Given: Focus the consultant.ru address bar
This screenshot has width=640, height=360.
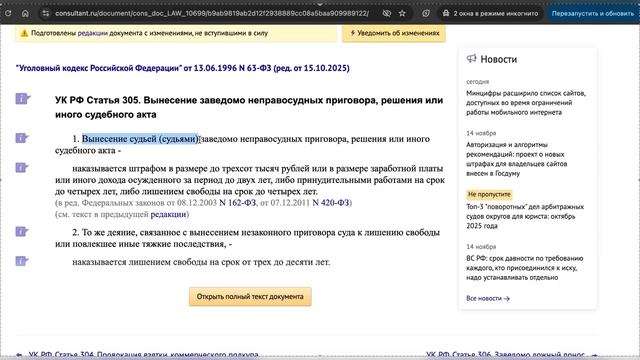Looking at the screenshot, I should coord(212,13).
